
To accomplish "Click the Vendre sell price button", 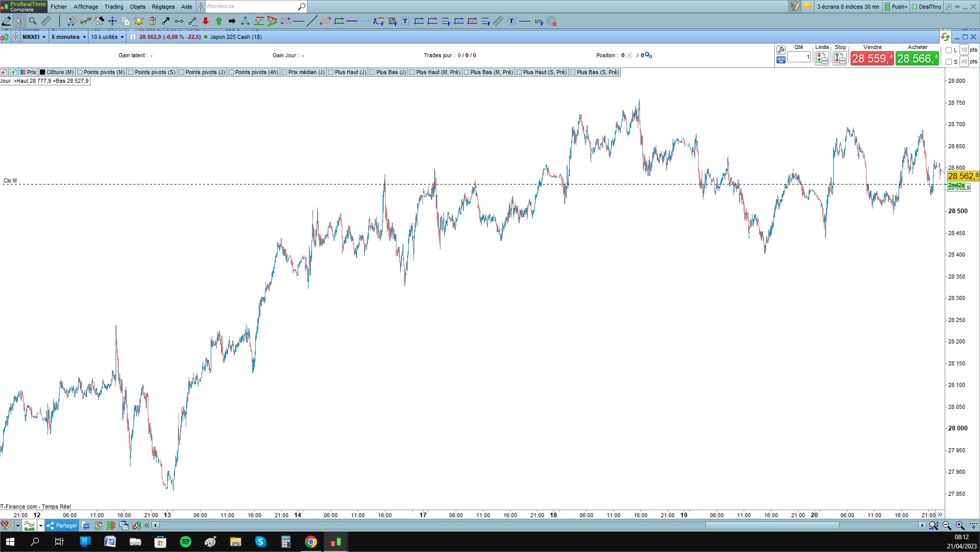I will click(x=872, y=58).
